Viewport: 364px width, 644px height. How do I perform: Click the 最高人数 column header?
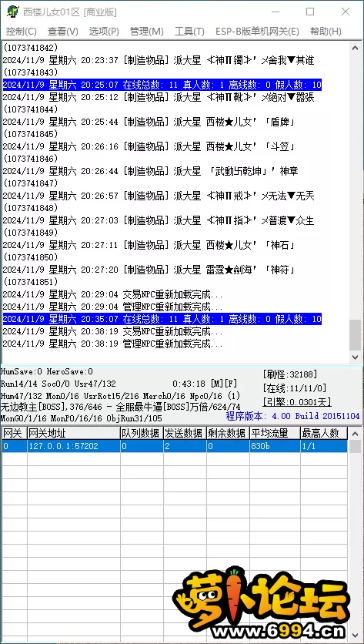(324, 433)
